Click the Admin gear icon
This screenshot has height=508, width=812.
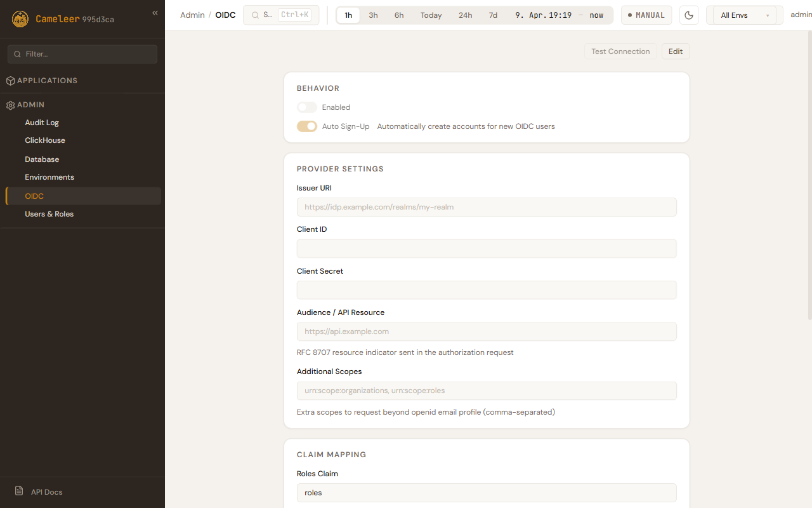tap(10, 105)
